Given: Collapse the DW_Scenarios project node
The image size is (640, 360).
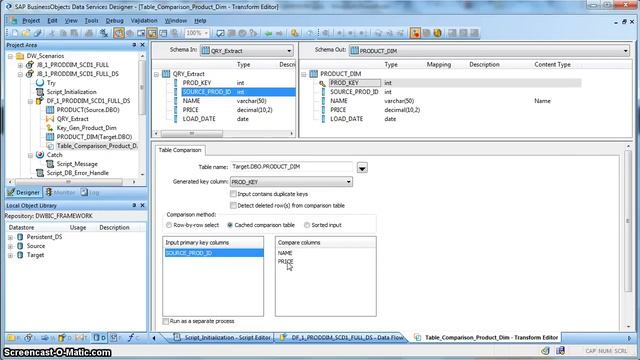Looking at the screenshot, I should pos(11,56).
